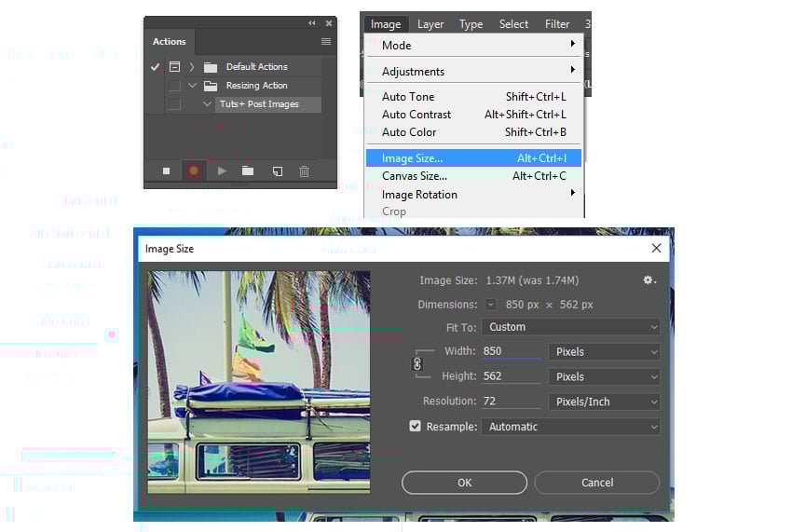Expand the Default Actions set
The height and width of the screenshot is (532, 792).
pyautogui.click(x=192, y=67)
